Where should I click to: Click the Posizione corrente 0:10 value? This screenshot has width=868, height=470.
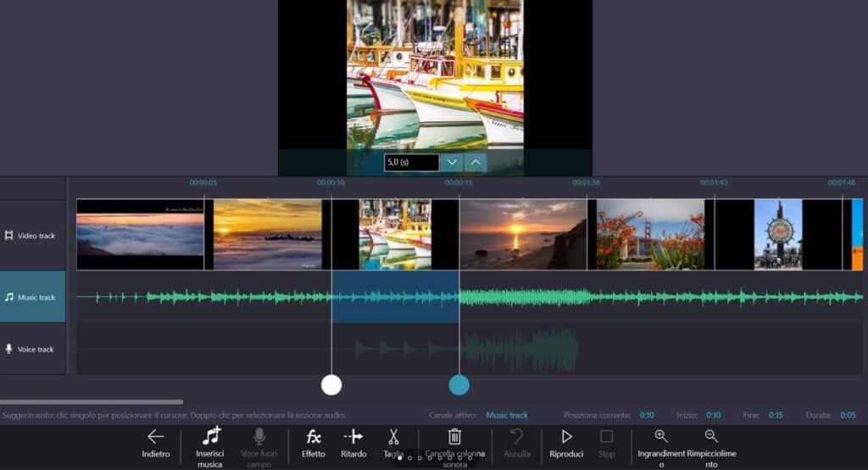click(647, 415)
